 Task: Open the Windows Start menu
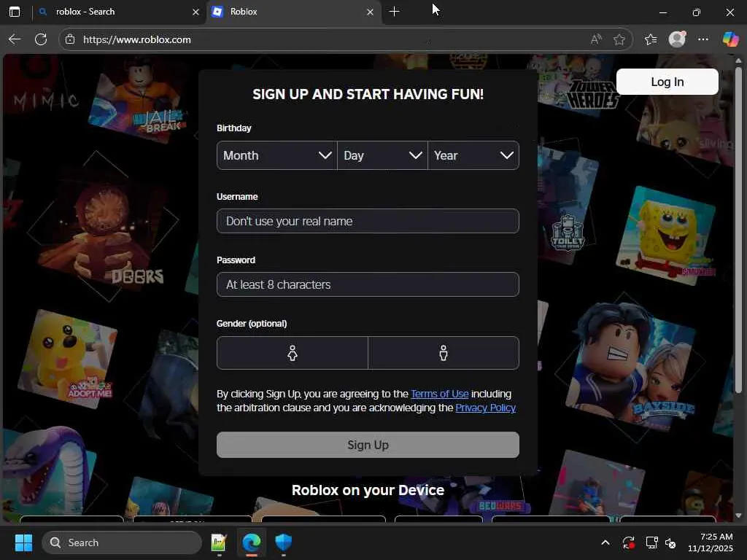[x=23, y=542]
